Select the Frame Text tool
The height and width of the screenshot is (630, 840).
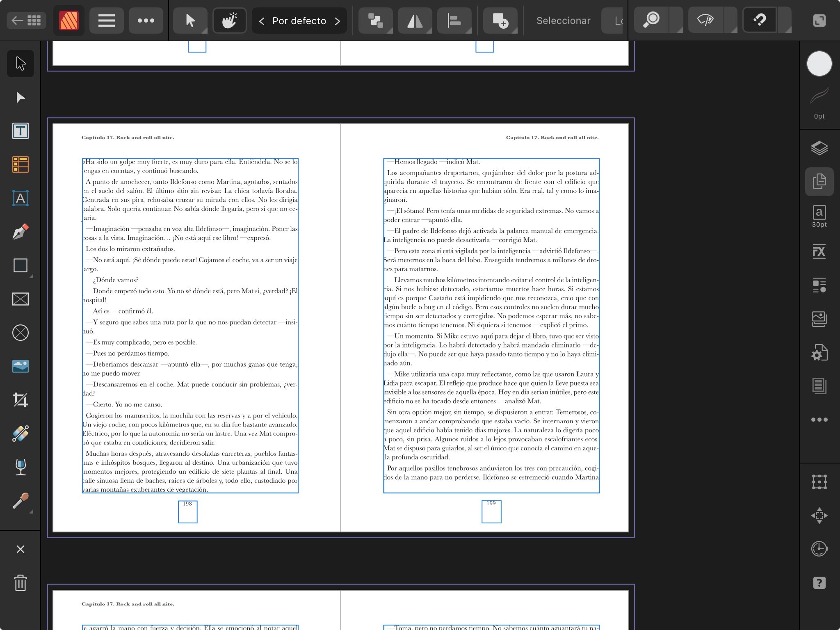point(21,131)
